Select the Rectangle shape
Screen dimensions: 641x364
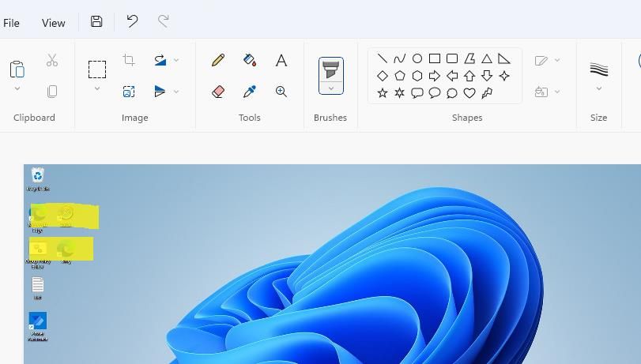[x=435, y=58]
